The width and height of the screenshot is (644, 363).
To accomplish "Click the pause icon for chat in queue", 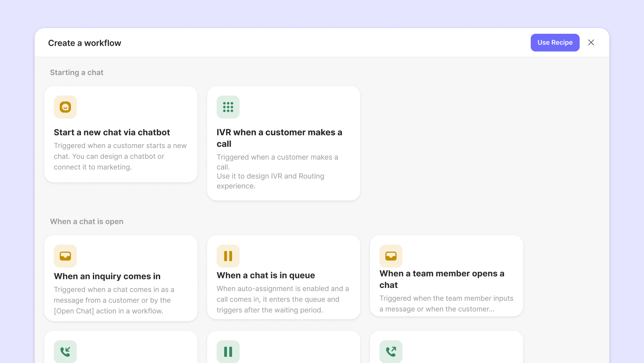I will point(228,256).
